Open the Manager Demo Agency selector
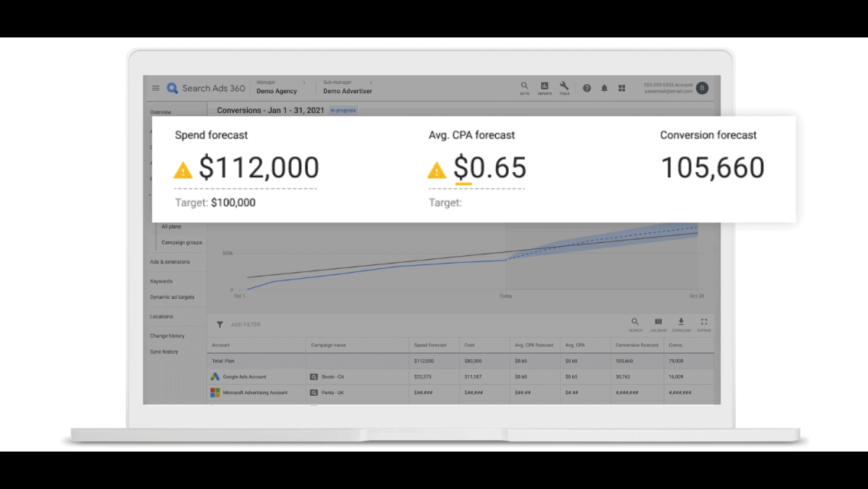The height and width of the screenshot is (489, 868). (x=277, y=91)
